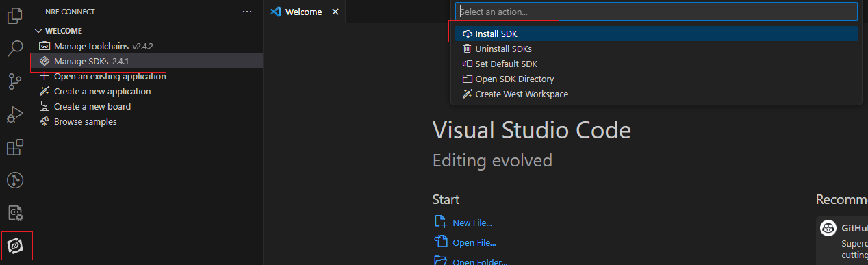Viewport: 868px width, 265px height.
Task: Open the Search view in activity bar
Action: (x=15, y=49)
